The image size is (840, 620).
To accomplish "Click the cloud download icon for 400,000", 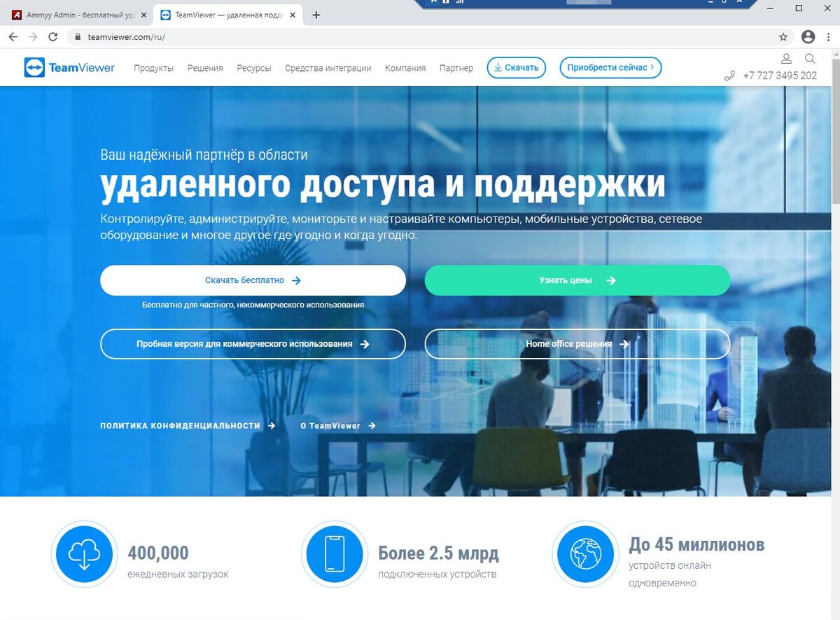I will (x=84, y=554).
